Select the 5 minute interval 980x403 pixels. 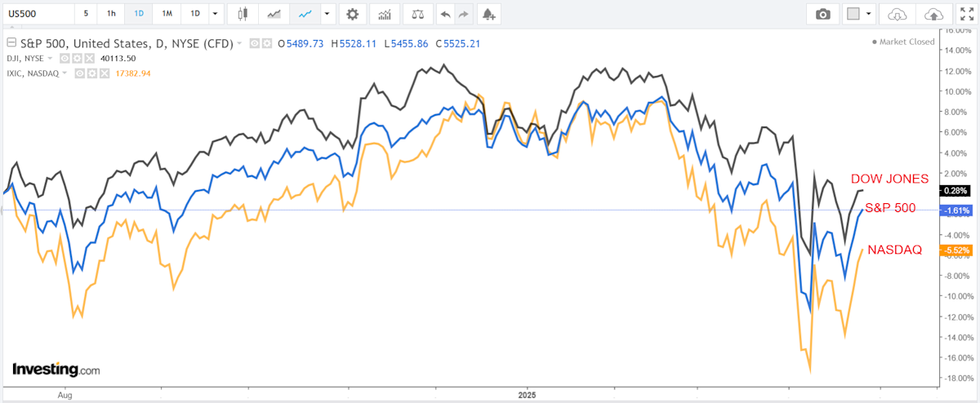pos(87,14)
